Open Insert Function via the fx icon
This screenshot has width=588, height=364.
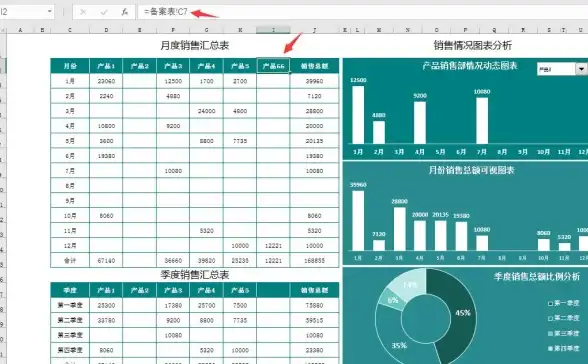pos(125,12)
